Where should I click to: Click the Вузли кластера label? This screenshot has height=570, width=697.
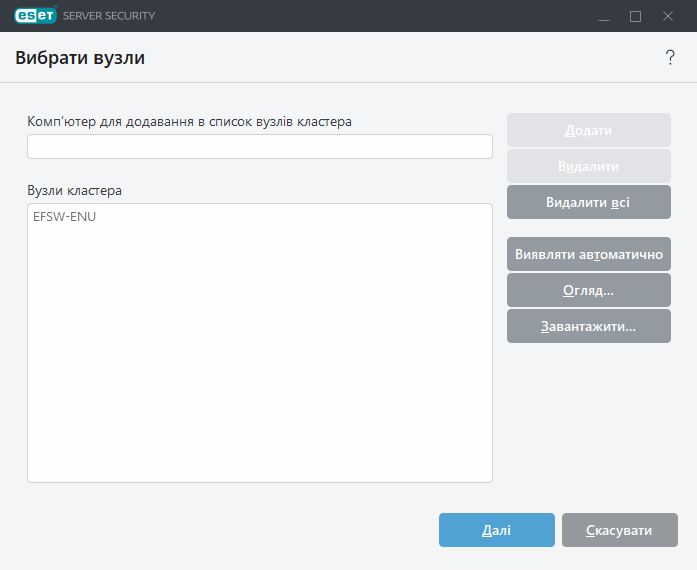coord(75,190)
